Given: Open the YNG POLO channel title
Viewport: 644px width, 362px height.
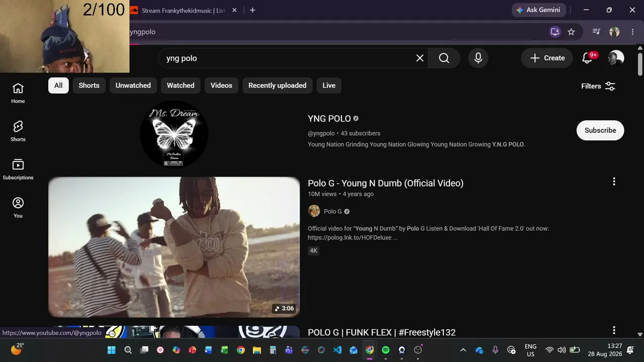Looking at the screenshot, I should tap(329, 119).
